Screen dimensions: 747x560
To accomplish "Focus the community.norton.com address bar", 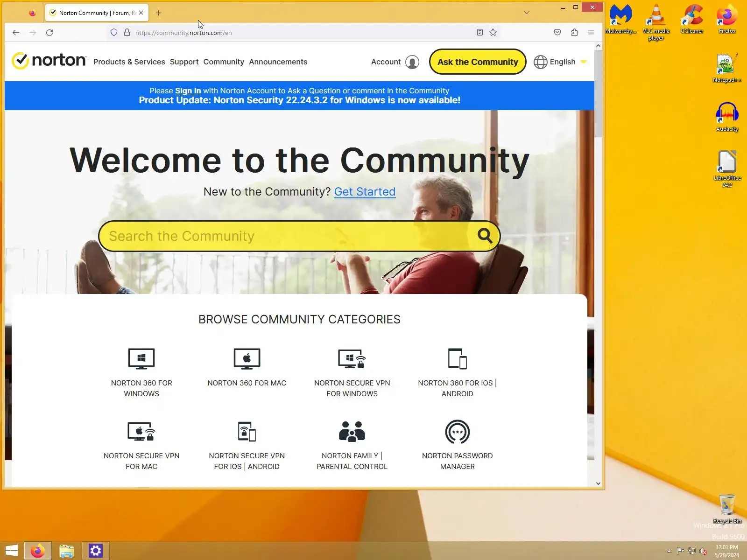I will 303,33.
